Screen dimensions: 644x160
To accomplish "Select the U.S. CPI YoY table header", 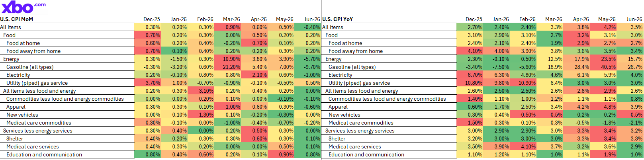I will click(338, 19).
